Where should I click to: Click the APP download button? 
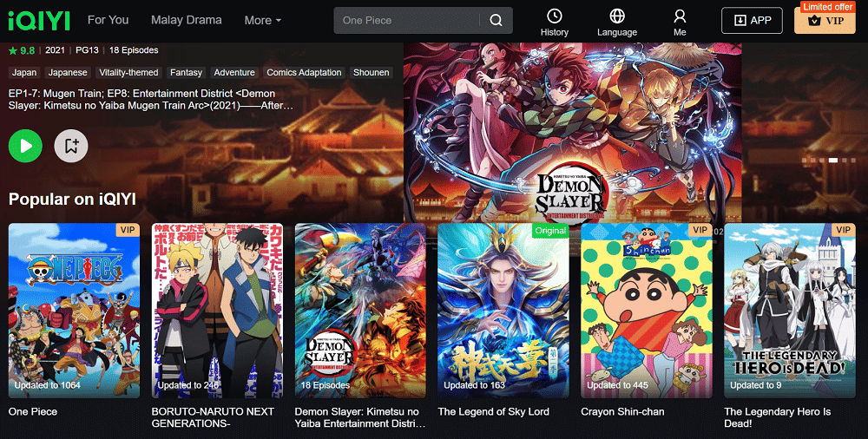coord(752,20)
